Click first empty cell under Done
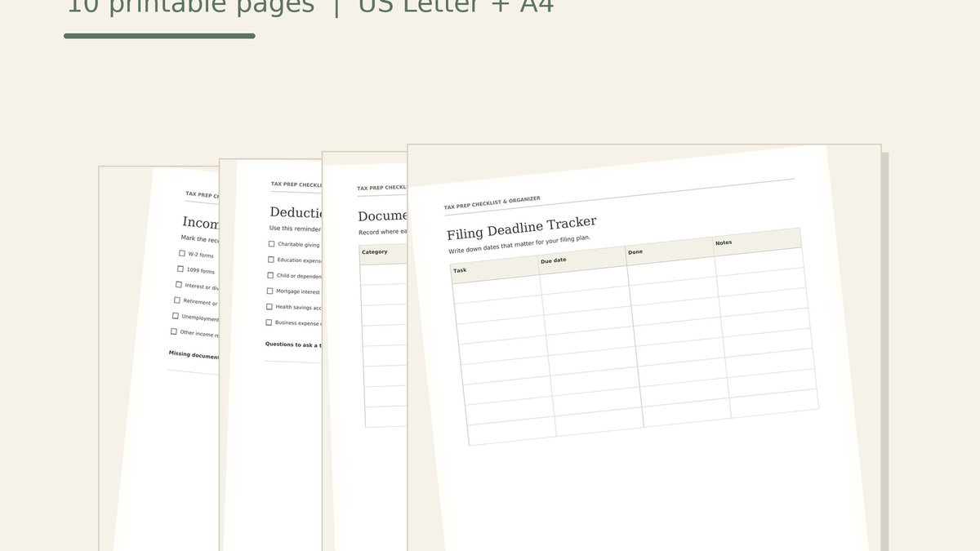Image resolution: width=980 pixels, height=551 pixels. (672, 270)
